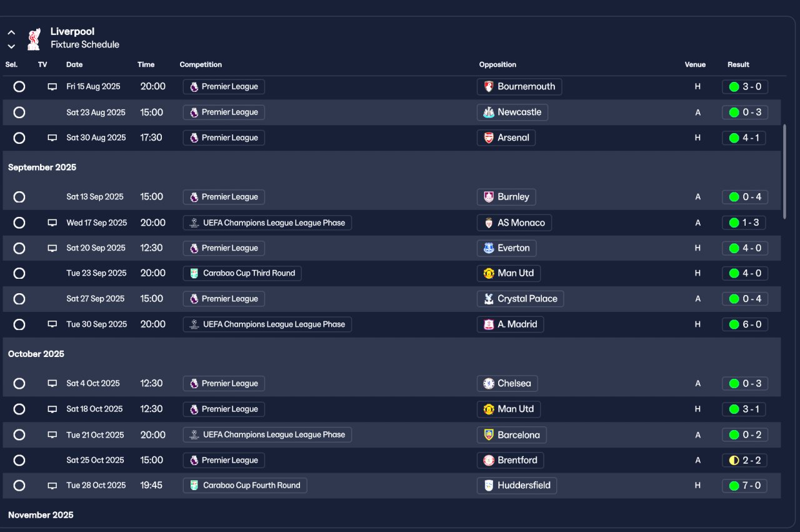Click the down chevron beside Liverpool

pyautogui.click(x=11, y=46)
